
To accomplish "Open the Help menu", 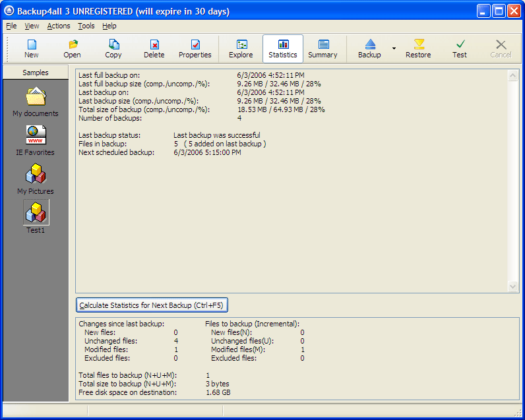I will [109, 26].
